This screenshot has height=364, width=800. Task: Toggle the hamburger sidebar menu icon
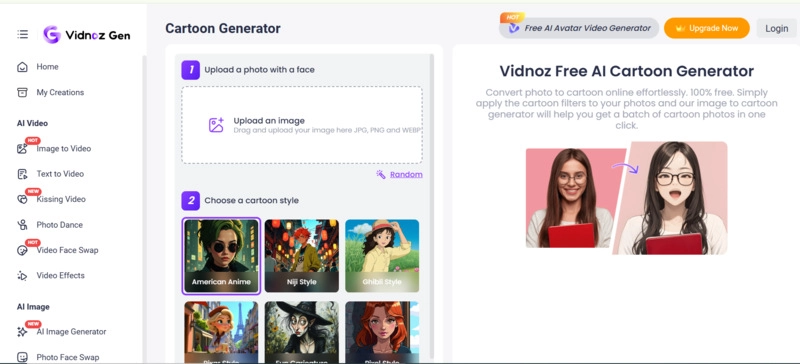[x=22, y=34]
